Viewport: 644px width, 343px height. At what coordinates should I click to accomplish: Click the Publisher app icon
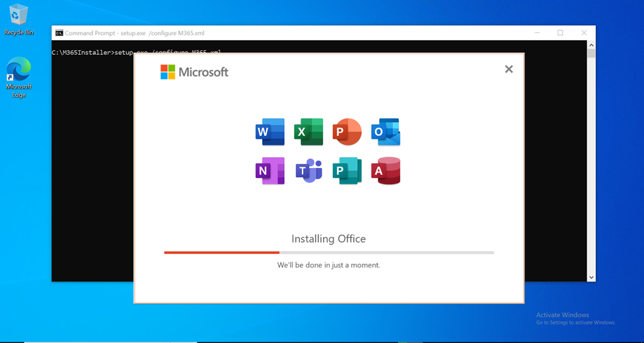coord(347,171)
